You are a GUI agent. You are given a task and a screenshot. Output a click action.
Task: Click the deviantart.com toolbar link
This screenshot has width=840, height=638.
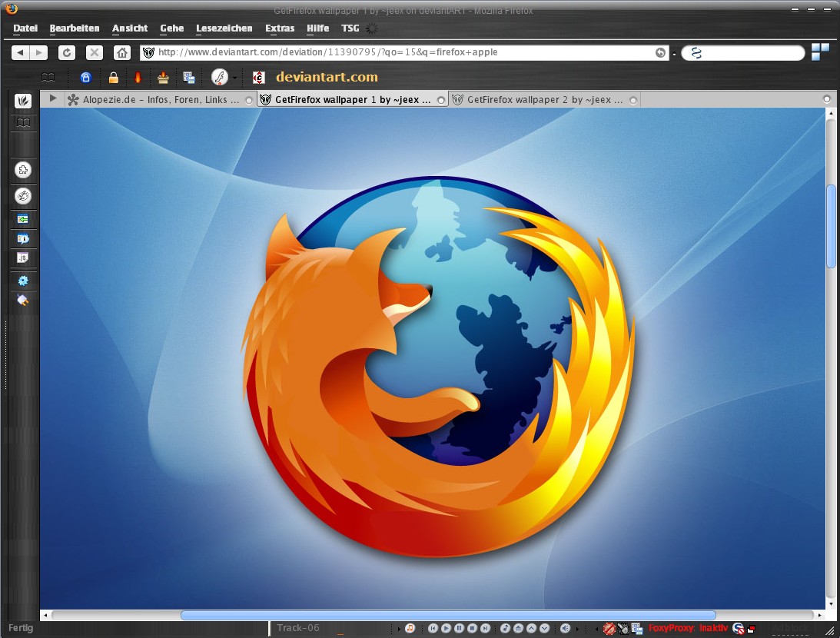[x=327, y=77]
